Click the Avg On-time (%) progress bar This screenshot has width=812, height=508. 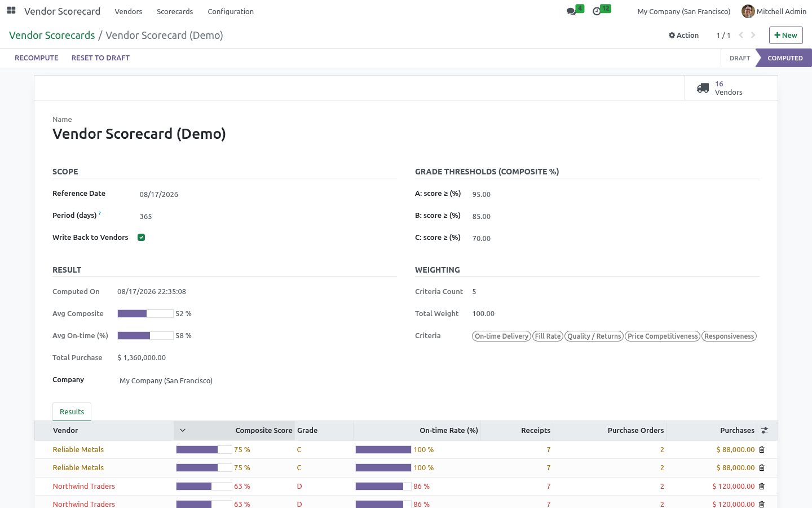(x=145, y=336)
